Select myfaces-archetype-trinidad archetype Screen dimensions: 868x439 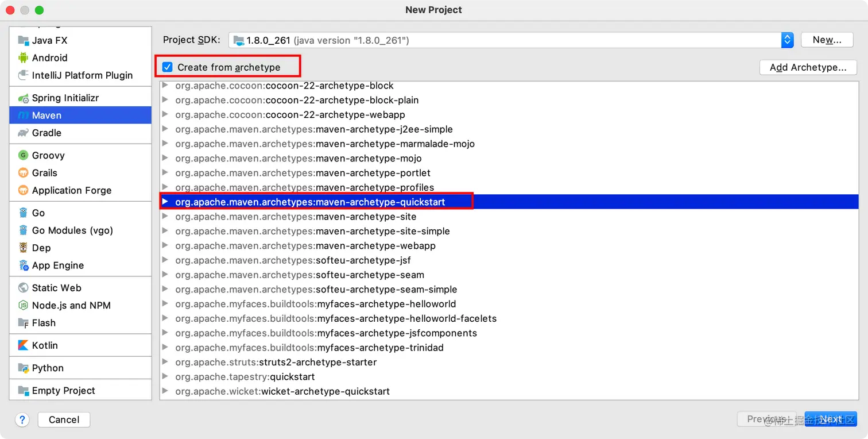click(x=509, y=348)
